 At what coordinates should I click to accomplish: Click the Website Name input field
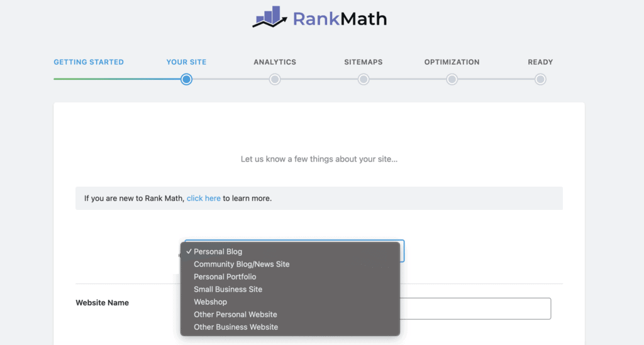(475, 309)
